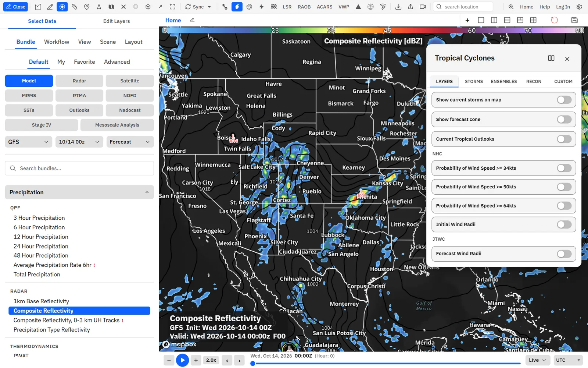The width and height of the screenshot is (588, 368).
Task: Select 24 Hour Precipitation product
Action: (x=41, y=246)
